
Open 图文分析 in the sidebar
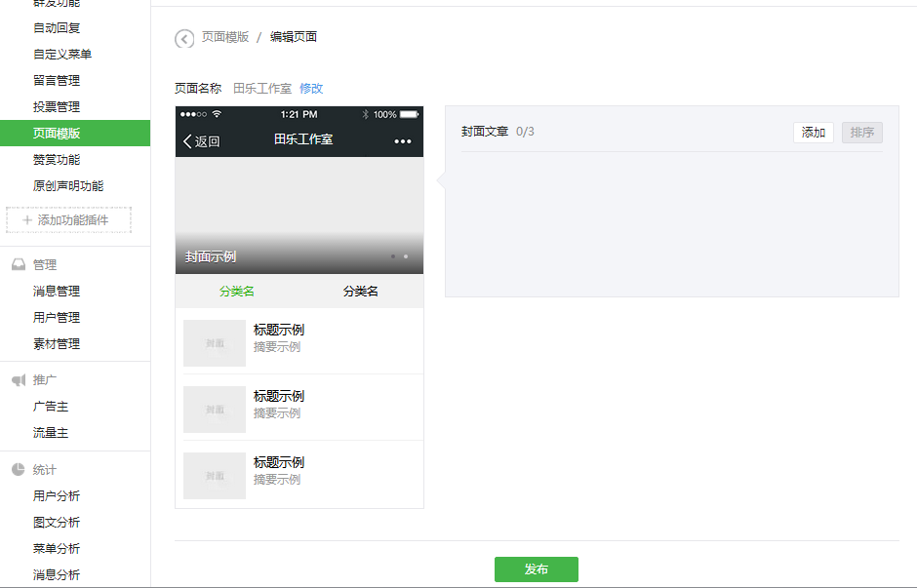click(x=57, y=522)
